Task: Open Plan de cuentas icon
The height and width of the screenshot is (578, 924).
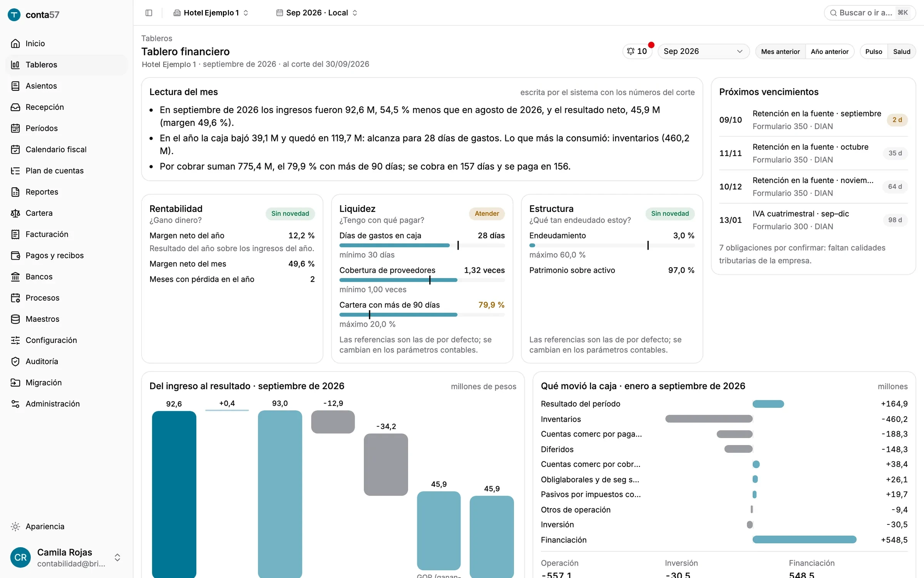Action: (x=15, y=171)
